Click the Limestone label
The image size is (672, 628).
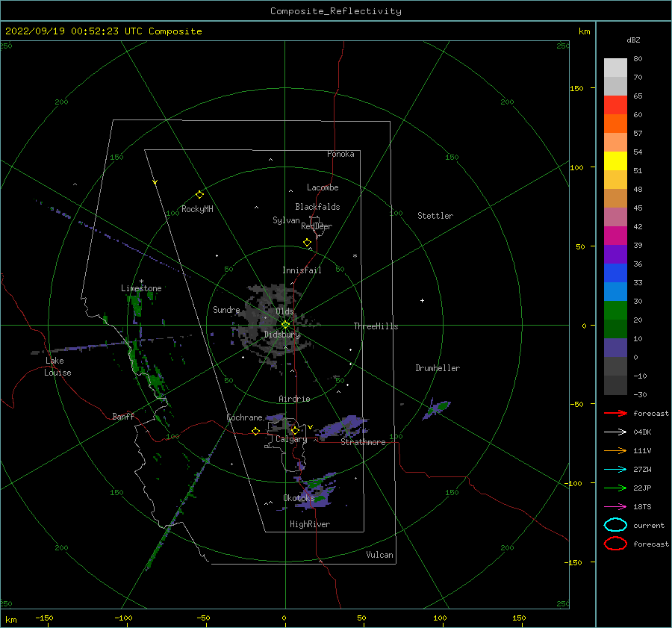[141, 288]
